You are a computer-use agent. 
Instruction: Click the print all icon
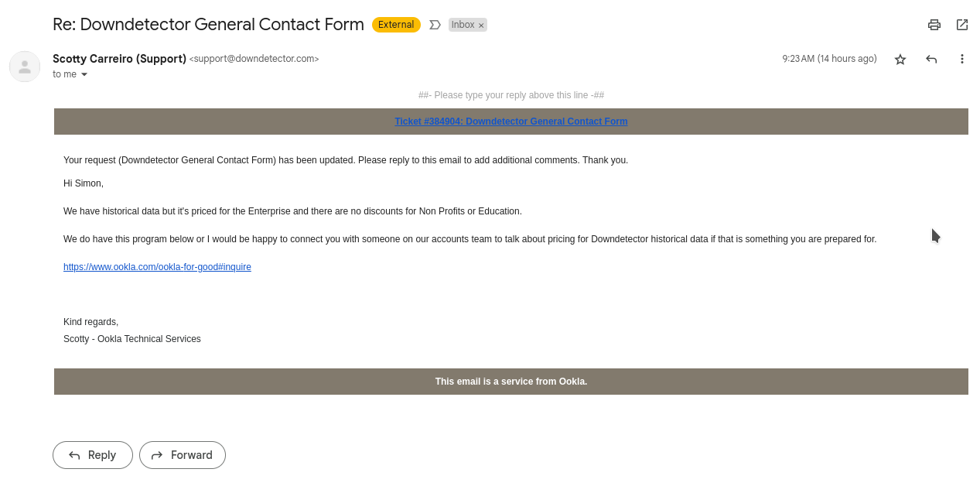[934, 25]
